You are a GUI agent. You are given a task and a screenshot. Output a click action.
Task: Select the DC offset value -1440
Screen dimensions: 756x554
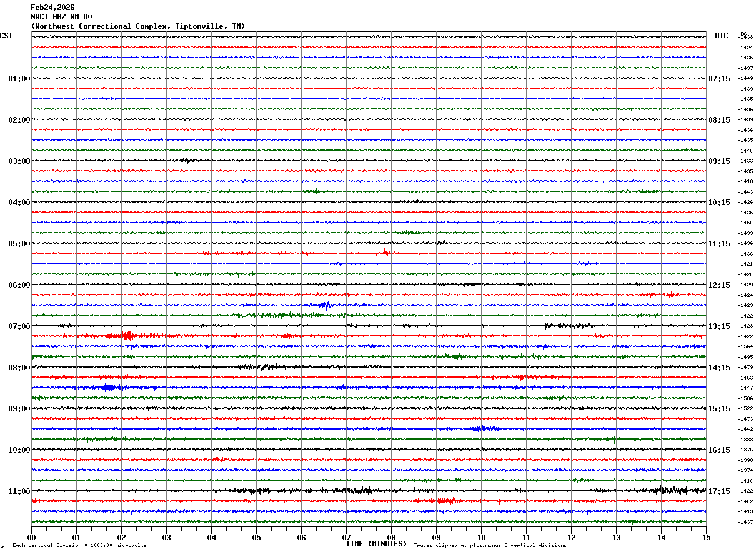click(745, 151)
